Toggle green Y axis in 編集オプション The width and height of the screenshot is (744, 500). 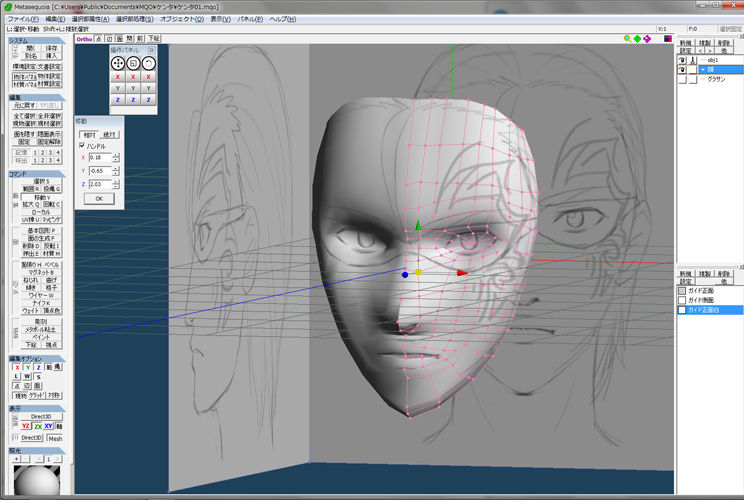[x=28, y=367]
